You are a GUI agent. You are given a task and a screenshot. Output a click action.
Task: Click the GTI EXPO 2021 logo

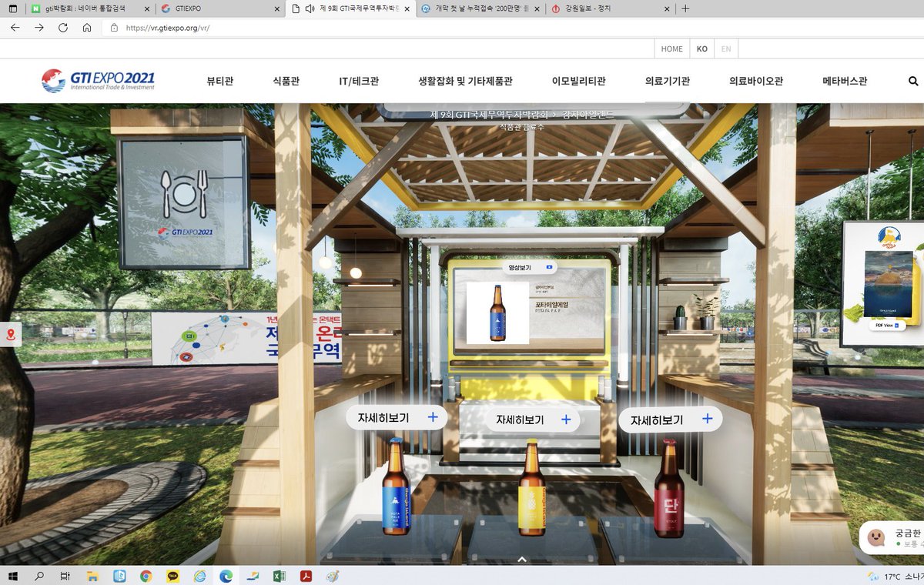click(98, 80)
